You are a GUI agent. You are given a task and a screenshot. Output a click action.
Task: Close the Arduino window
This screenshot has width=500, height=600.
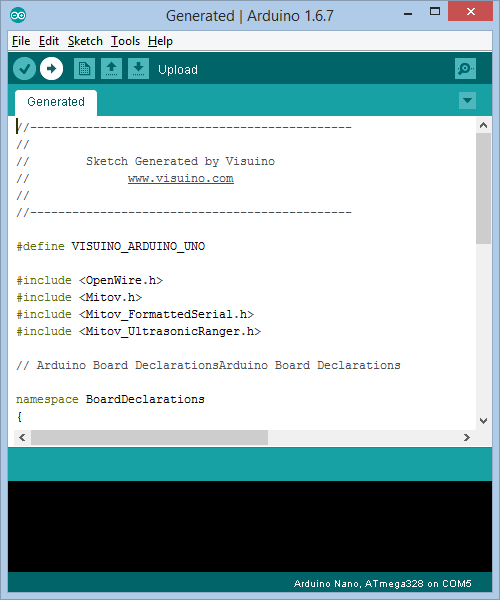[471, 11]
